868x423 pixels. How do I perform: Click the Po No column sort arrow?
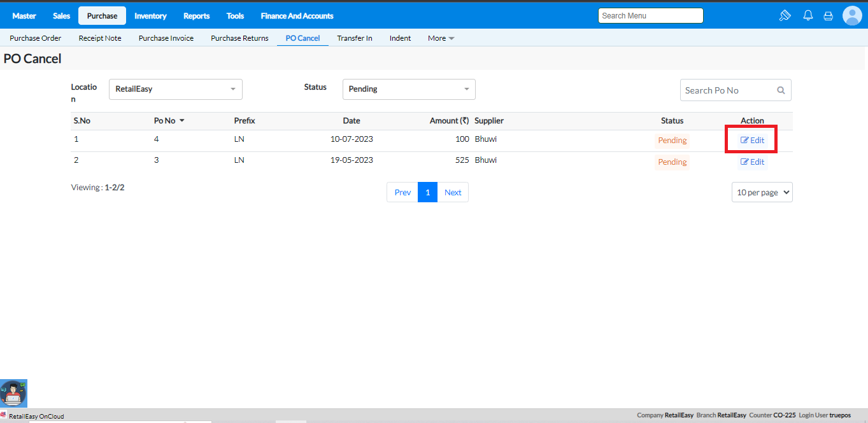(x=182, y=121)
